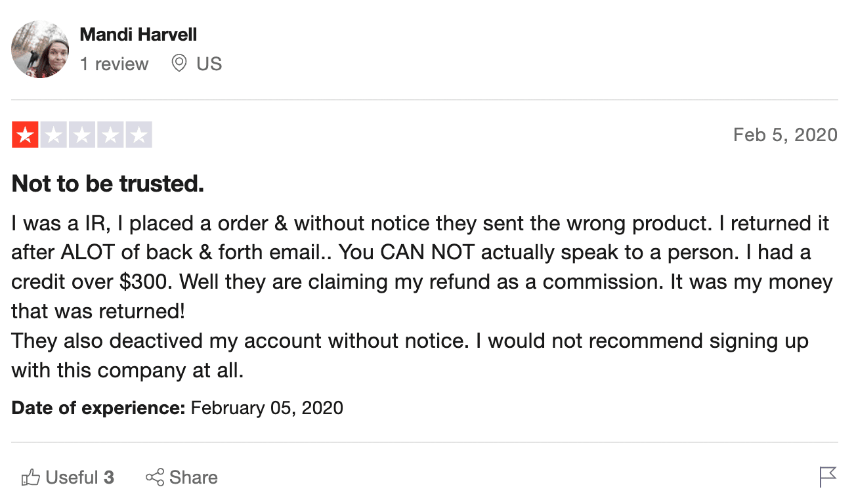
Task: Click the third grey star
Action: [x=82, y=135]
